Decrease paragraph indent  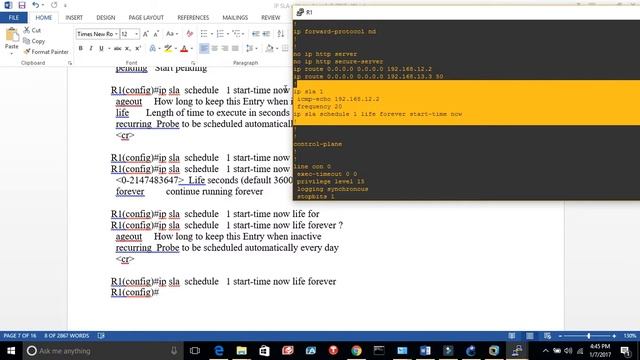[256, 34]
